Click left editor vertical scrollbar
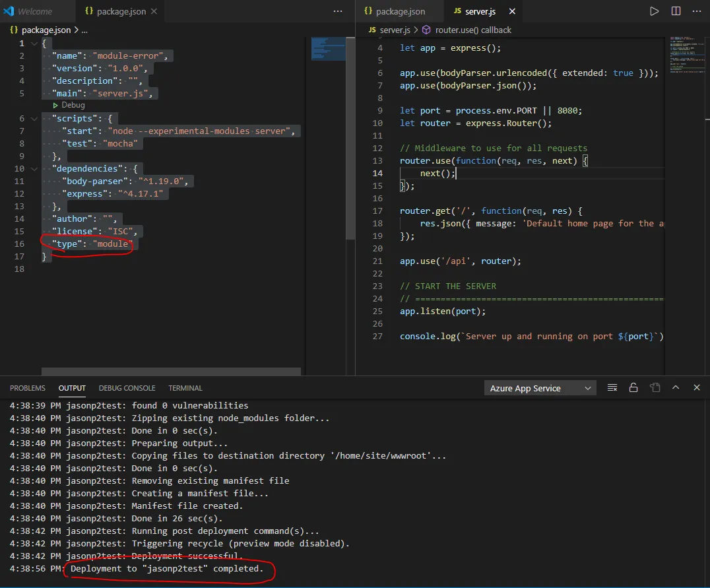Image resolution: width=710 pixels, height=588 pixels. tap(350, 138)
